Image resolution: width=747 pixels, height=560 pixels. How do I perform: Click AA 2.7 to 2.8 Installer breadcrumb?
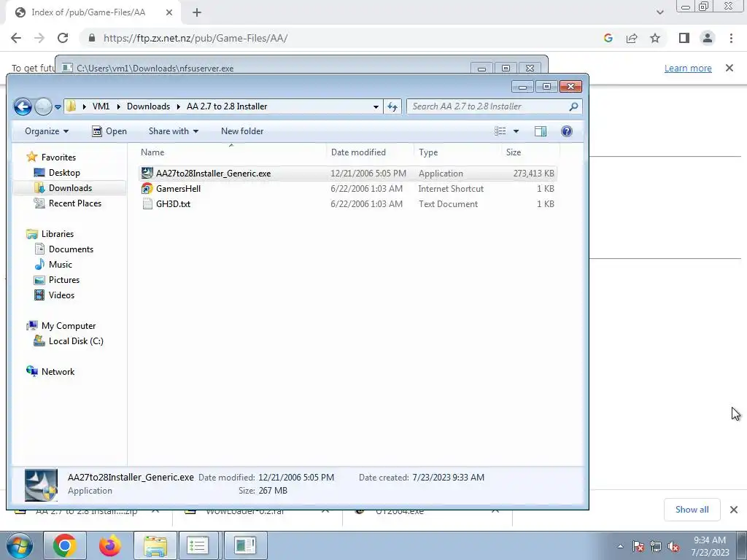pos(227,106)
